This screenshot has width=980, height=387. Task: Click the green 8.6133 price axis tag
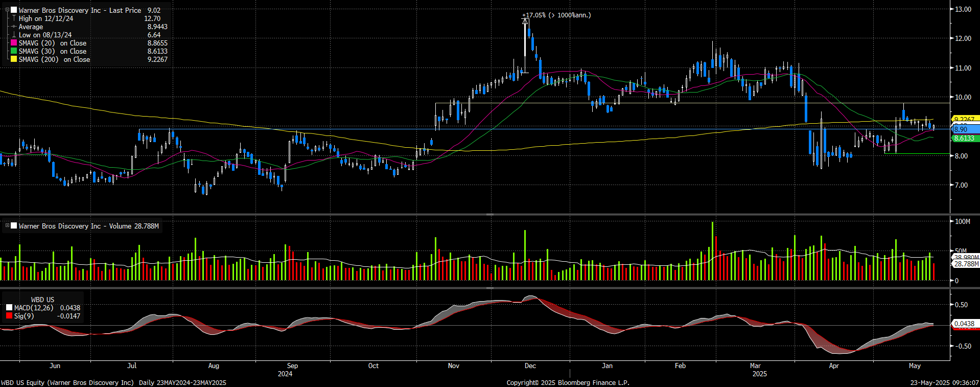tap(965, 138)
